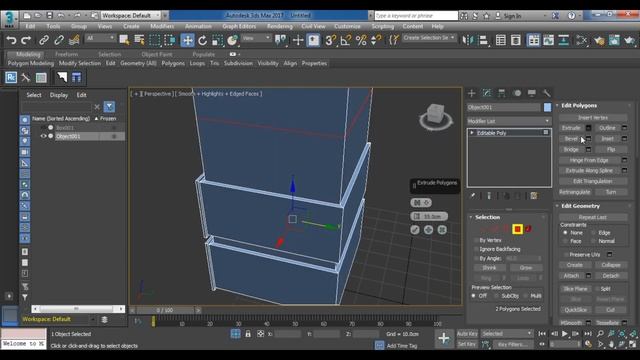Image resolution: width=640 pixels, height=360 pixels.
Task: Open the Utilities wrench panel tab
Action: click(x=547, y=93)
